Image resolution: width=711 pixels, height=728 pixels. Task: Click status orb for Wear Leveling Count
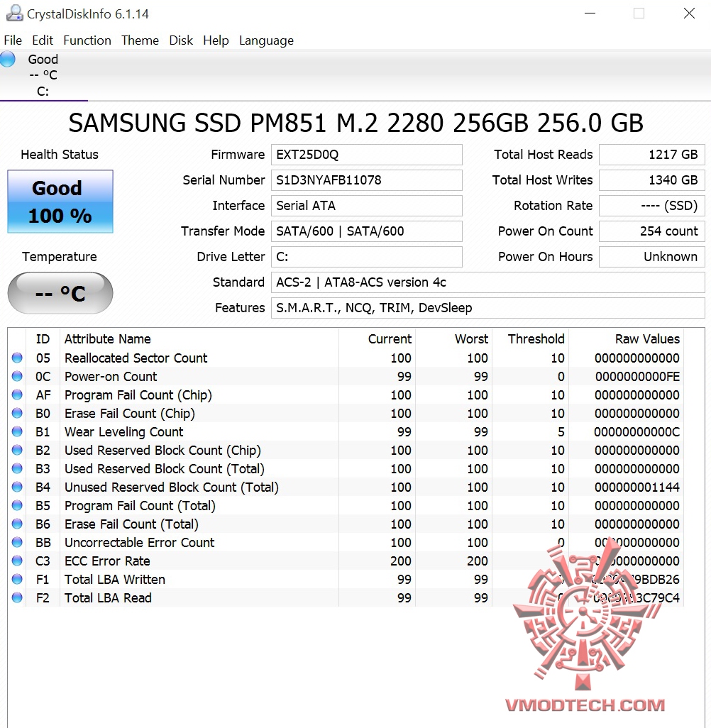click(17, 432)
